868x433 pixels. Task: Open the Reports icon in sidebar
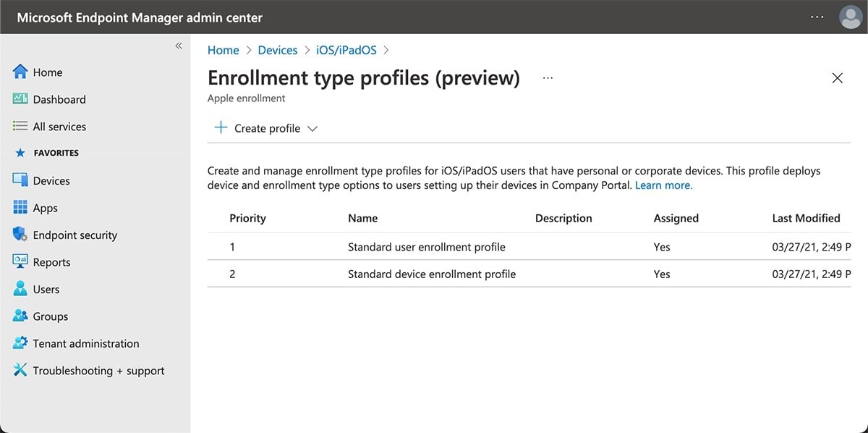(20, 261)
